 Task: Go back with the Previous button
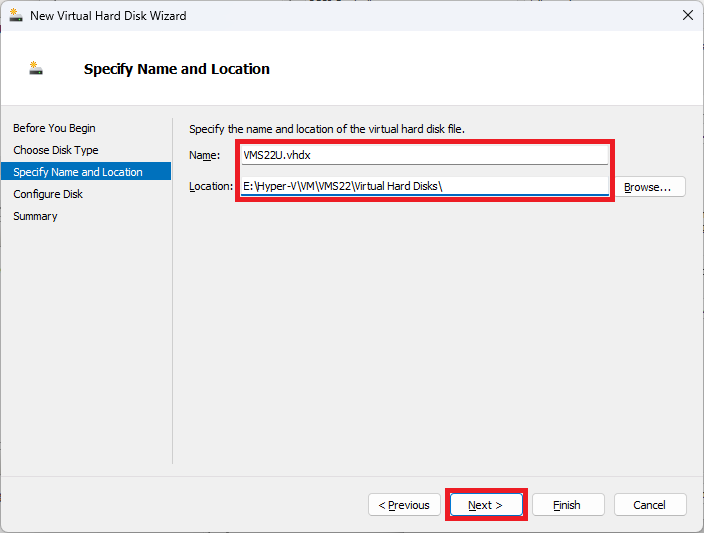click(404, 505)
